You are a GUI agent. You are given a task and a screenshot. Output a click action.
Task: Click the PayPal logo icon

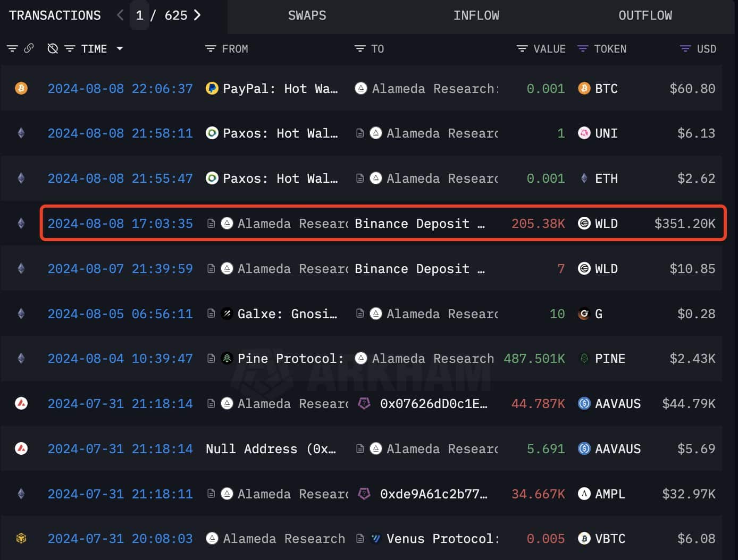pos(212,88)
